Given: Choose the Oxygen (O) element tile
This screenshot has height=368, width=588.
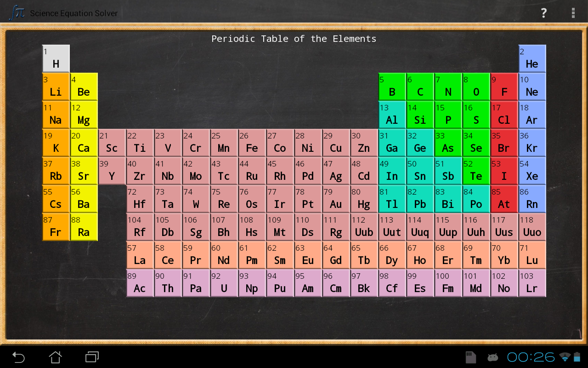Looking at the screenshot, I should tap(476, 86).
